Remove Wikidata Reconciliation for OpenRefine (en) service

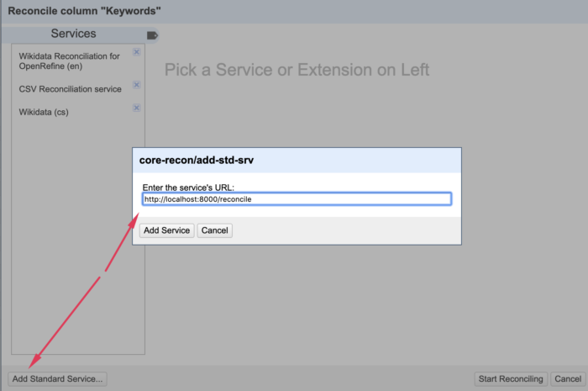click(136, 52)
